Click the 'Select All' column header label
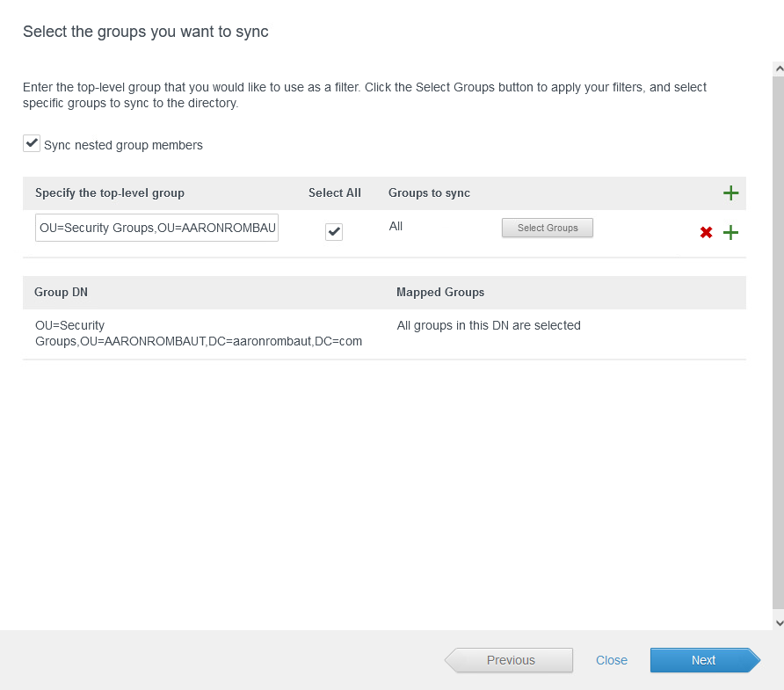This screenshot has width=784, height=690. (335, 192)
